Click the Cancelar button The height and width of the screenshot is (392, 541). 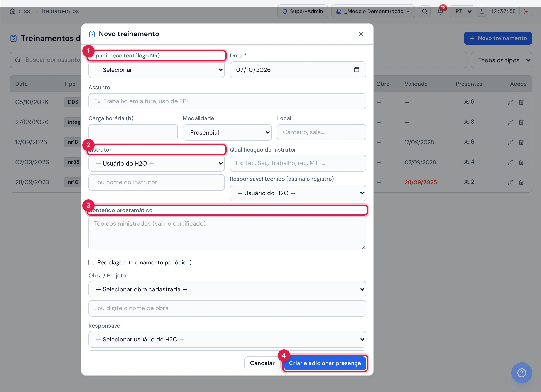(262, 363)
